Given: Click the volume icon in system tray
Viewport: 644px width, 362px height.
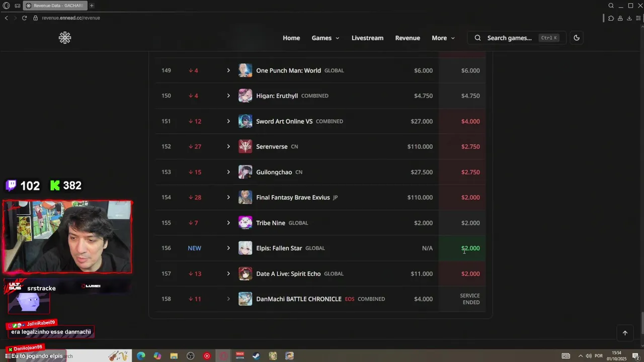Looking at the screenshot, I should pyautogui.click(x=588, y=356).
